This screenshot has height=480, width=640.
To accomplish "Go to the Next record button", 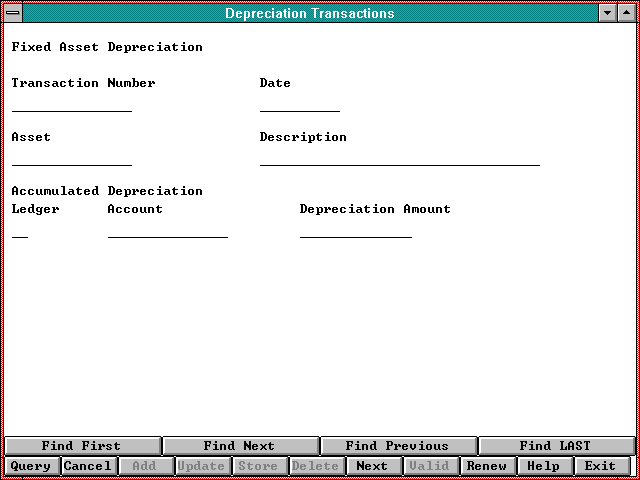I will click(372, 466).
